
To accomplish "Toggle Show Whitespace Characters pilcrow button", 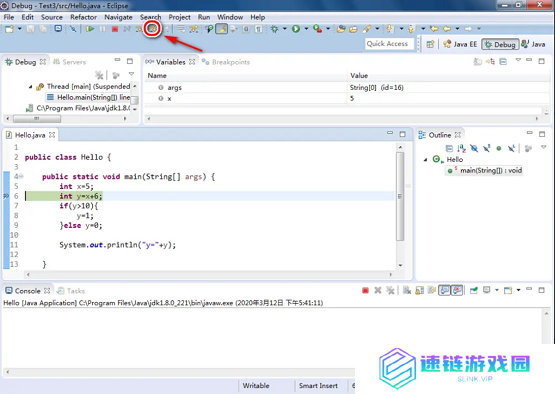I will (x=259, y=29).
